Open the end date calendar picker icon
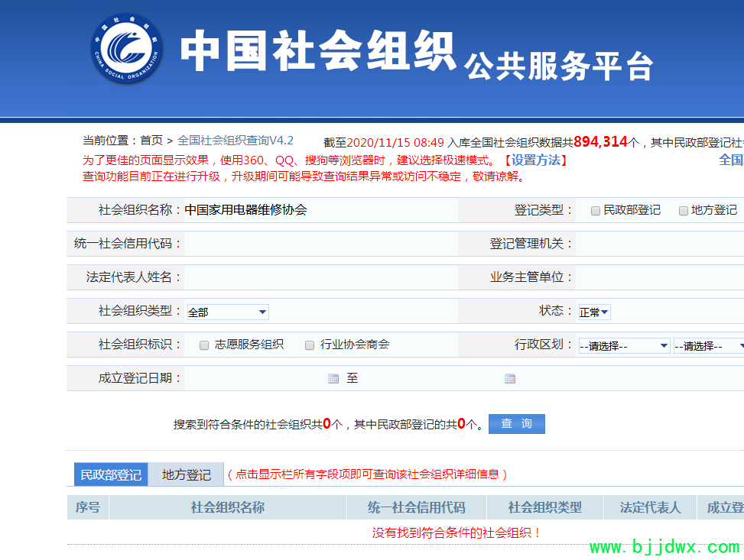 [x=509, y=378]
